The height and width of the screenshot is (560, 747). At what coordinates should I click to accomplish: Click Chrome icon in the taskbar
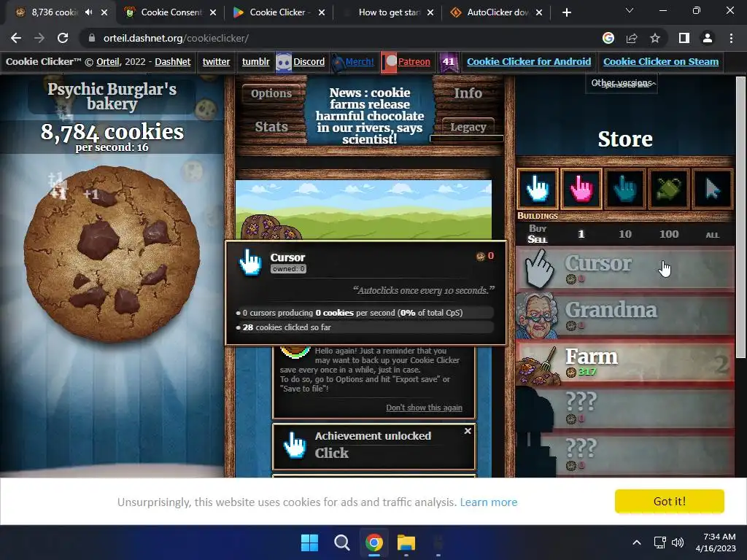tap(374, 542)
